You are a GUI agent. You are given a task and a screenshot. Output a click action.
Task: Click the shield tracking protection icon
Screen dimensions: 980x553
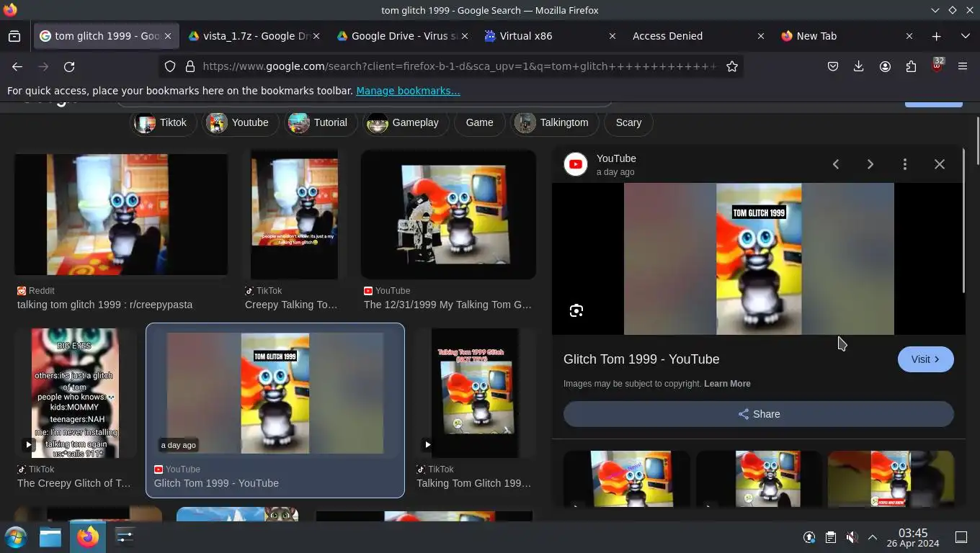pos(170,66)
